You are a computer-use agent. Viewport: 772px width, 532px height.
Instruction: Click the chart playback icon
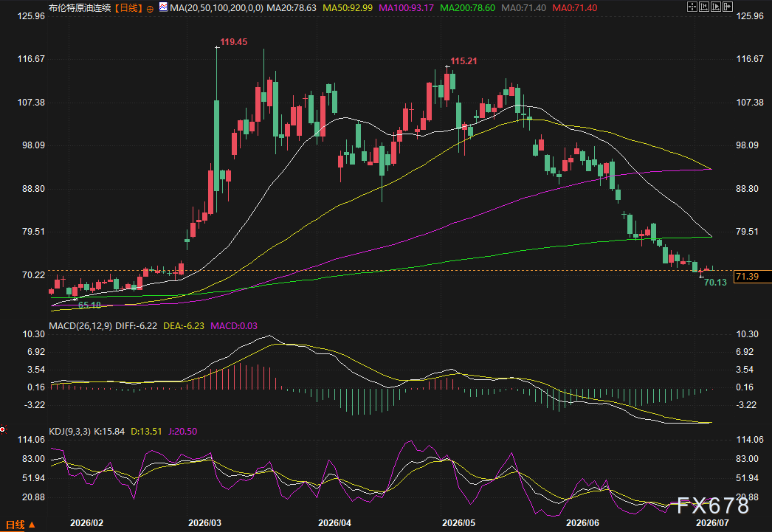pyautogui.click(x=716, y=7)
